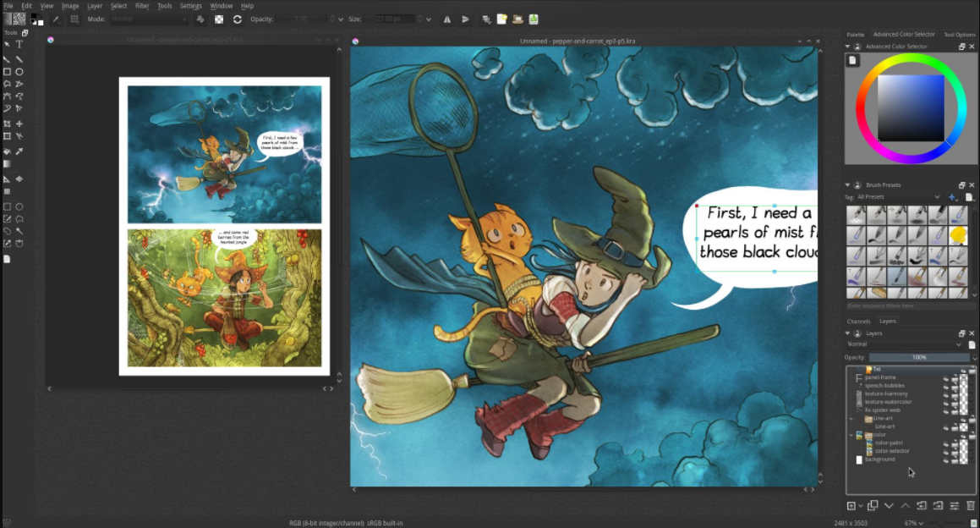Collapse the Line-art layer group
This screenshot has width=980, height=528.
(x=851, y=417)
